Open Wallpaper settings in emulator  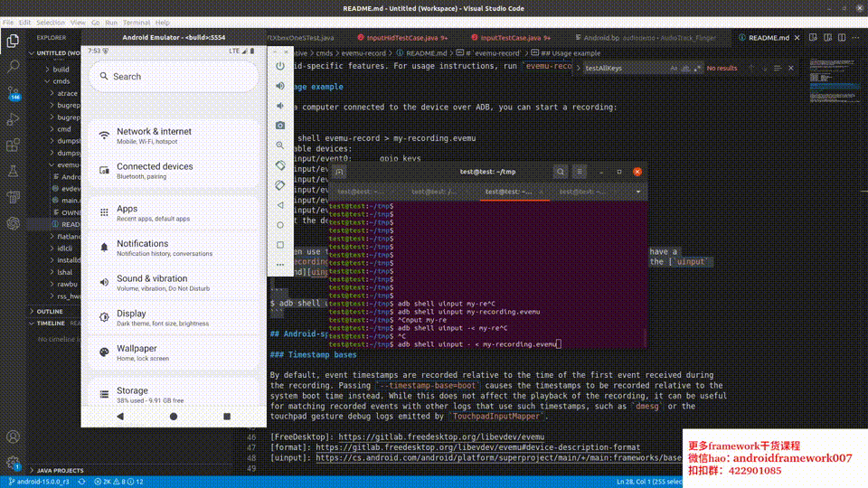click(x=174, y=352)
